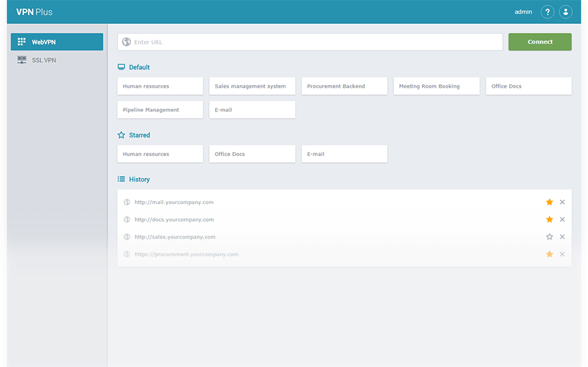Image resolution: width=588 pixels, height=367 pixels.
Task: Launch Meeting Room Booking bookmark
Action: tap(436, 86)
